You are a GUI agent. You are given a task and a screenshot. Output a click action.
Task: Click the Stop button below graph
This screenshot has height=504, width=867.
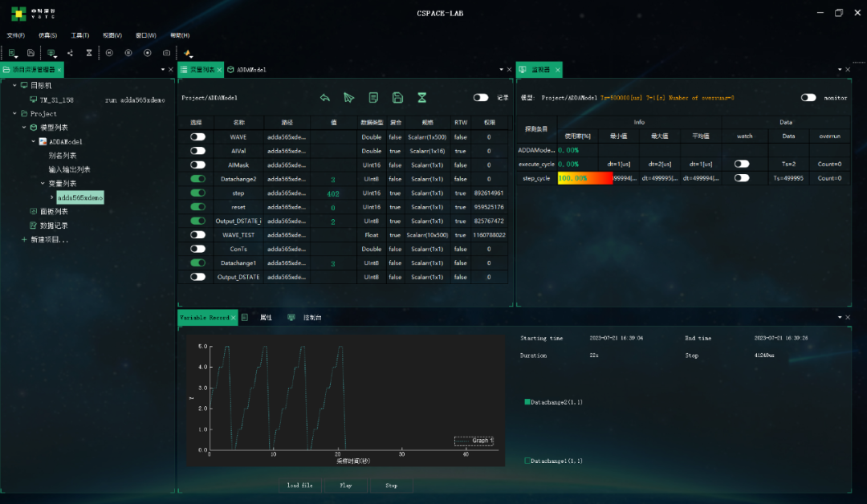pos(392,486)
